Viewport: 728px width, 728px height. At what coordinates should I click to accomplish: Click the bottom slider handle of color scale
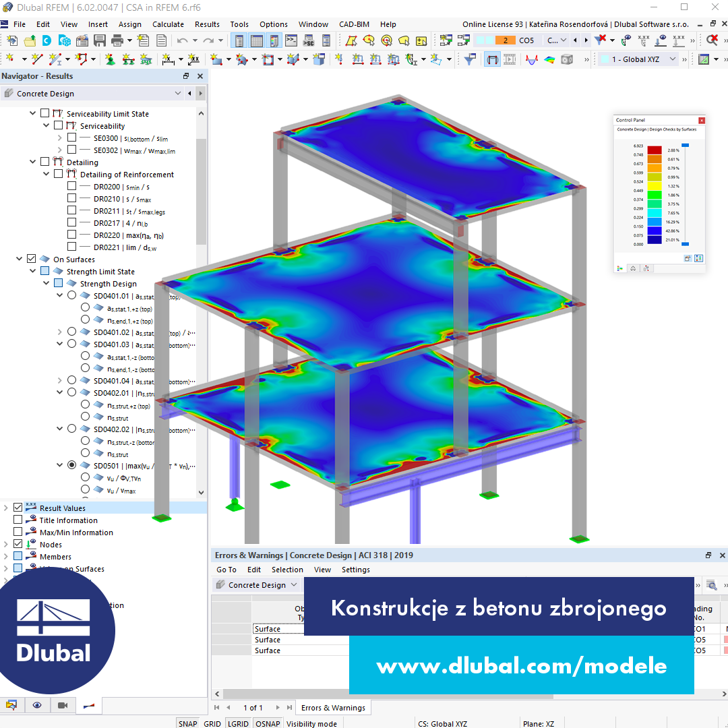(685, 244)
